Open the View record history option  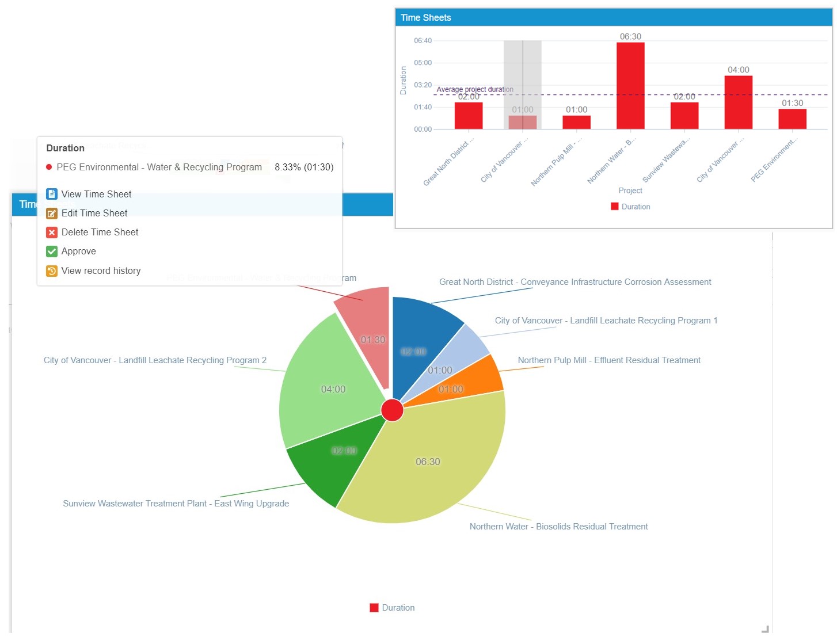[x=101, y=271]
